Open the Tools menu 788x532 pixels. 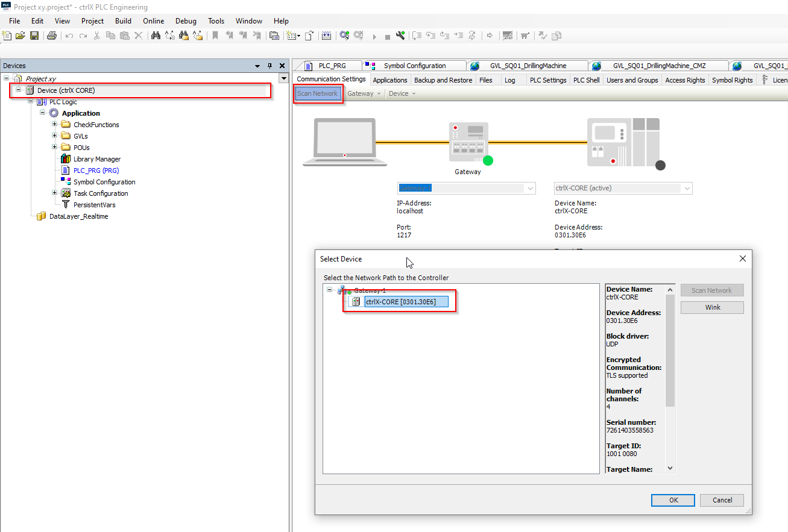click(216, 20)
